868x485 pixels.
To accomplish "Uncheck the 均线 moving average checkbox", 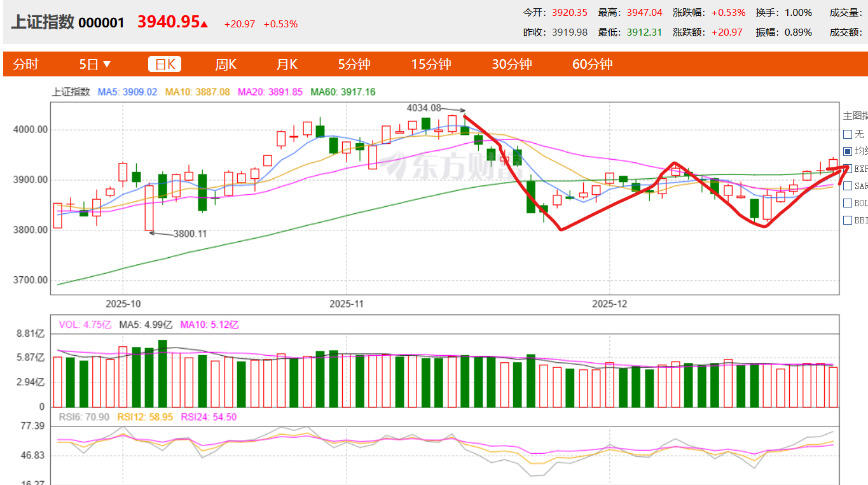I will point(847,151).
